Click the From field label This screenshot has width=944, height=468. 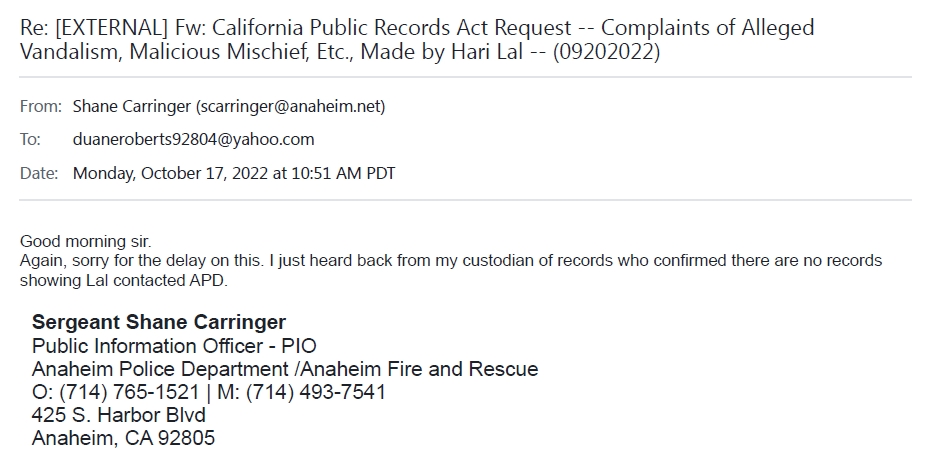coord(40,106)
